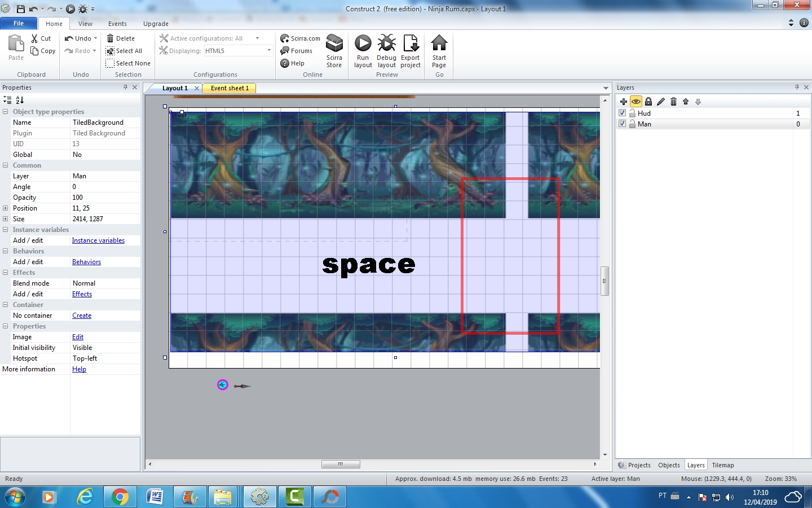Click Export project icon
This screenshot has height=508, width=812.
(411, 51)
